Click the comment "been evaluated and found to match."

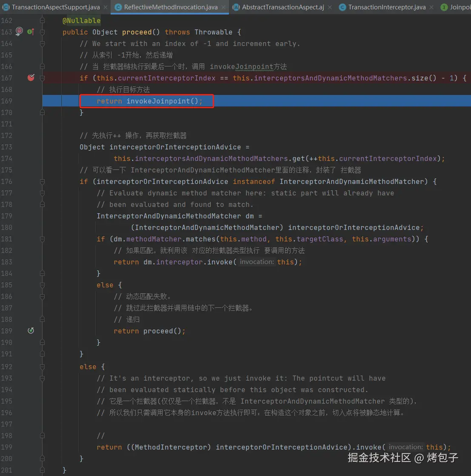point(181,205)
